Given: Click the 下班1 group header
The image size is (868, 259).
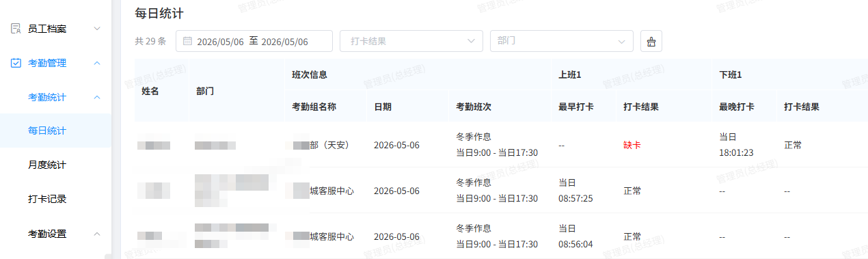Looking at the screenshot, I should tap(731, 74).
